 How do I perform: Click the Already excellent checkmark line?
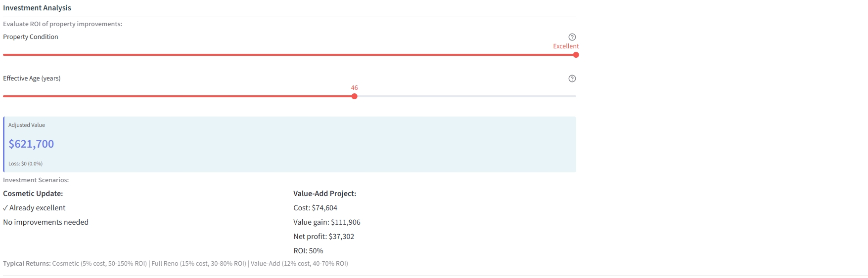click(34, 208)
